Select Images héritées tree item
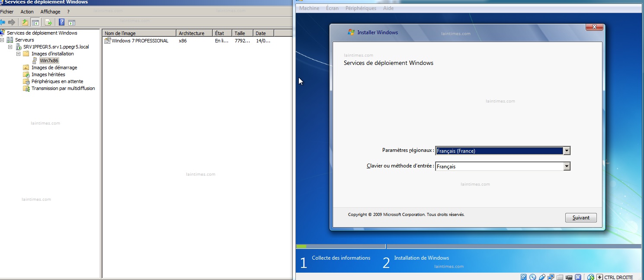The image size is (644, 280). point(48,74)
